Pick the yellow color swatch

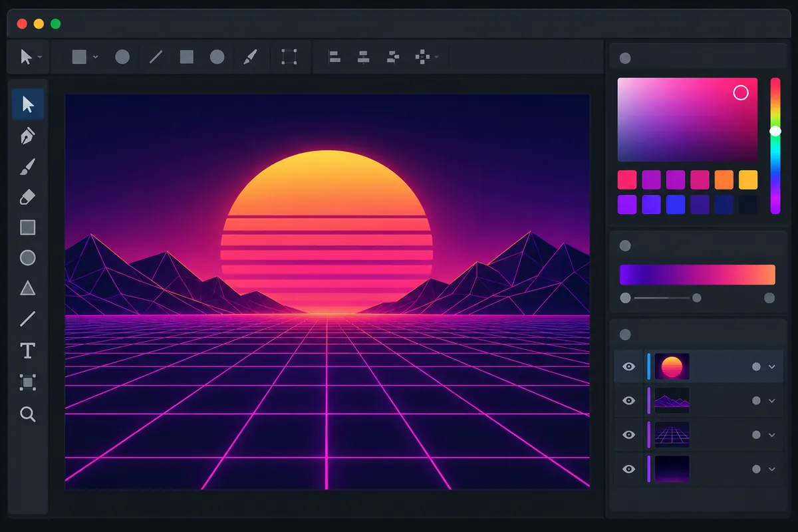(x=748, y=180)
